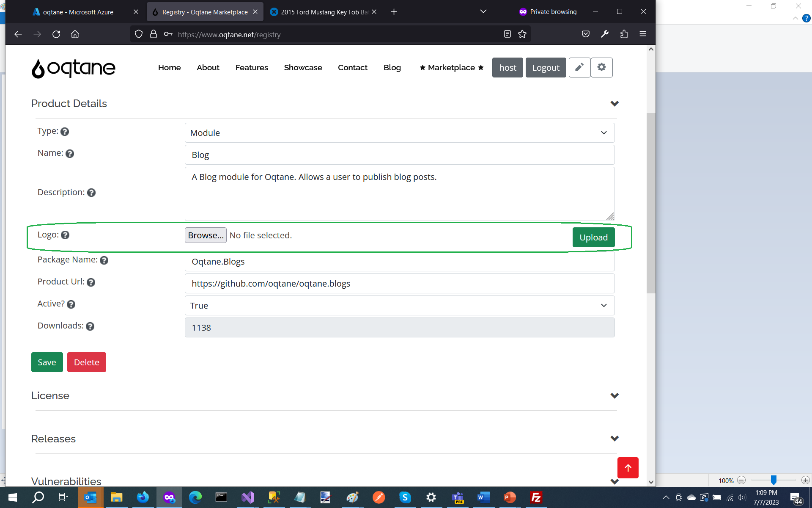Screen dimensions: 812x508
Task: Click the Package Name input field
Action: pos(399,261)
